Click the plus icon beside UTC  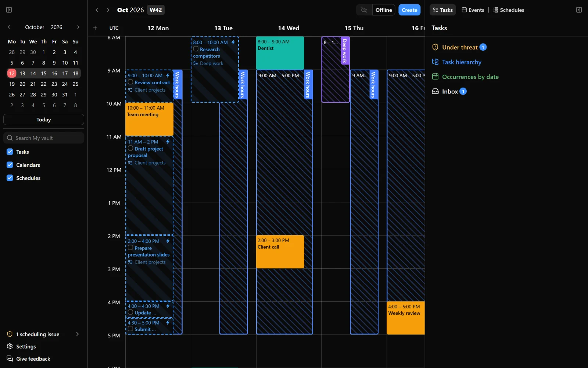95,28
